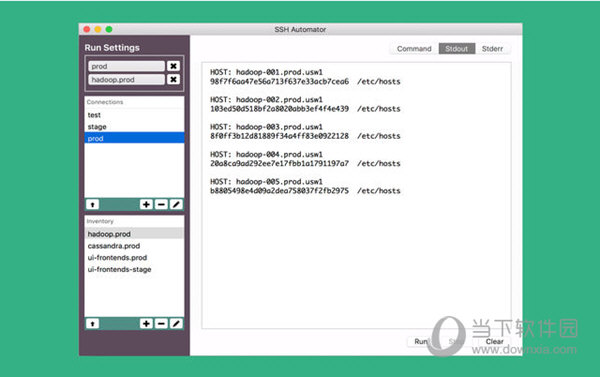Edit inventory with the pencil icon
This screenshot has width=600, height=377.
[176, 324]
